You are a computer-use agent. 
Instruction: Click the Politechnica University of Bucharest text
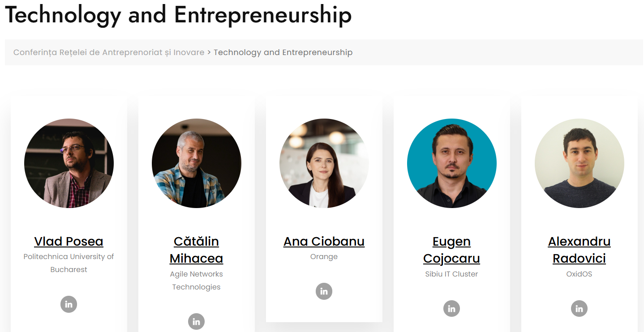[x=69, y=263]
